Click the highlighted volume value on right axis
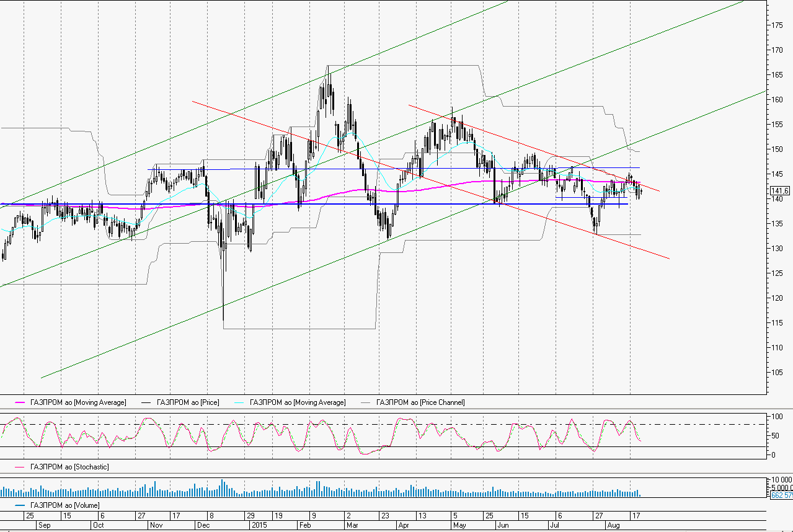This screenshot has height=532, width=793. coord(781,495)
